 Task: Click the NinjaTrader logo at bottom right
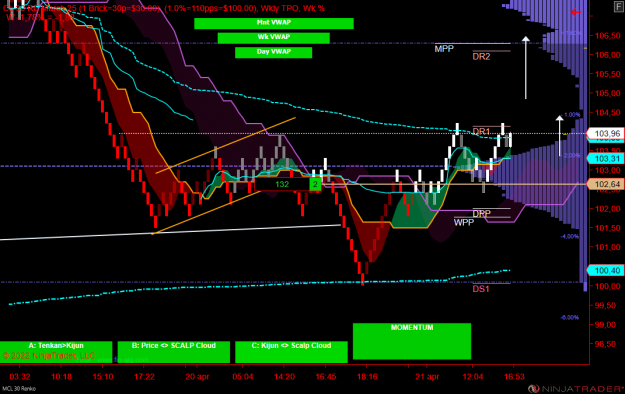click(x=576, y=388)
